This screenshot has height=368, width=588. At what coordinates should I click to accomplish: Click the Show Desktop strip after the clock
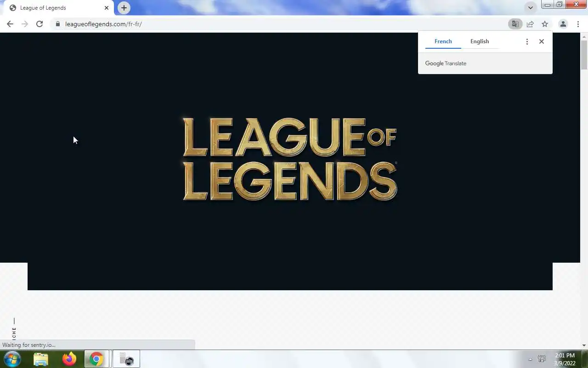(x=585, y=359)
